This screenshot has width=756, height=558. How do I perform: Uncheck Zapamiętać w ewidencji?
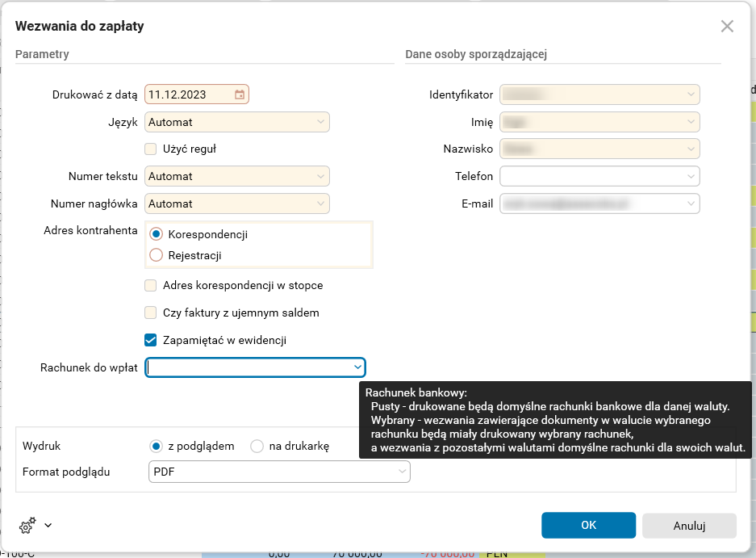point(150,340)
